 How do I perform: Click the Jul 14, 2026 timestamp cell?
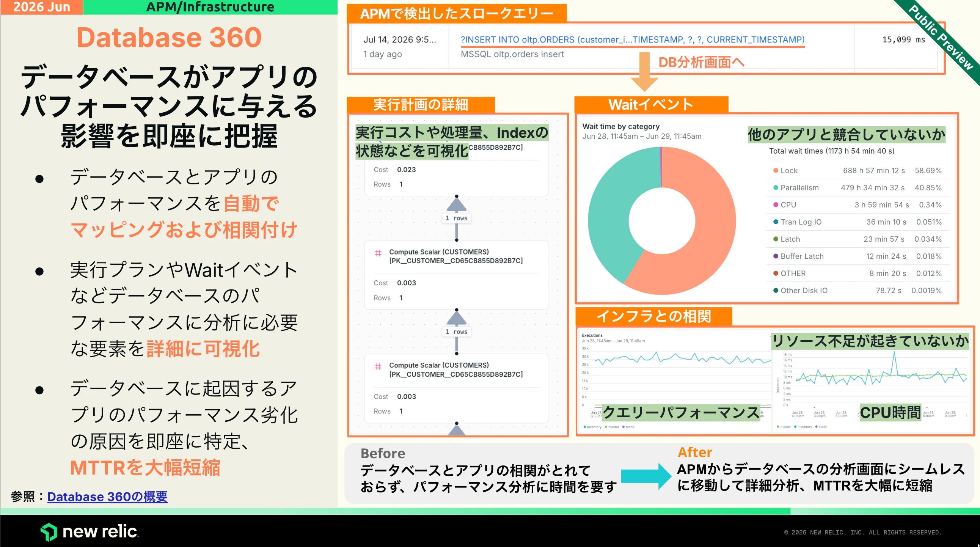coord(399,39)
